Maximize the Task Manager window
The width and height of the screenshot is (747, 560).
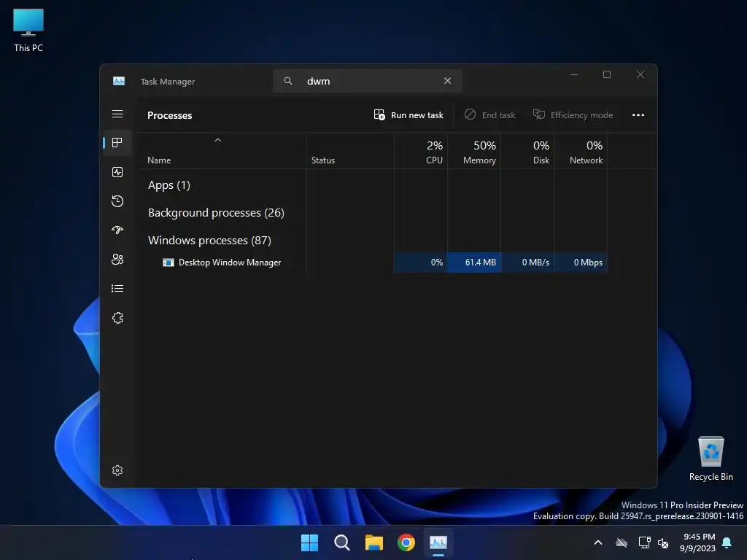pos(607,75)
